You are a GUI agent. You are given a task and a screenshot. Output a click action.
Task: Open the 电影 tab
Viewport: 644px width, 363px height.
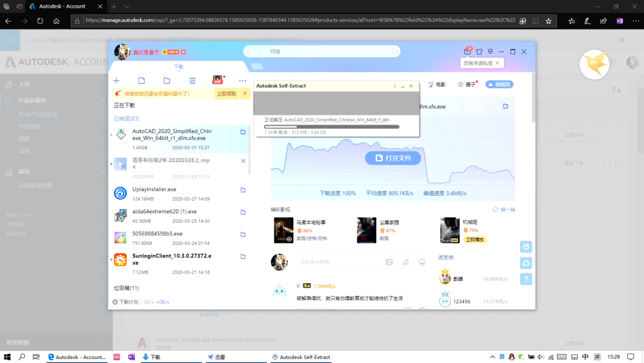(437, 84)
